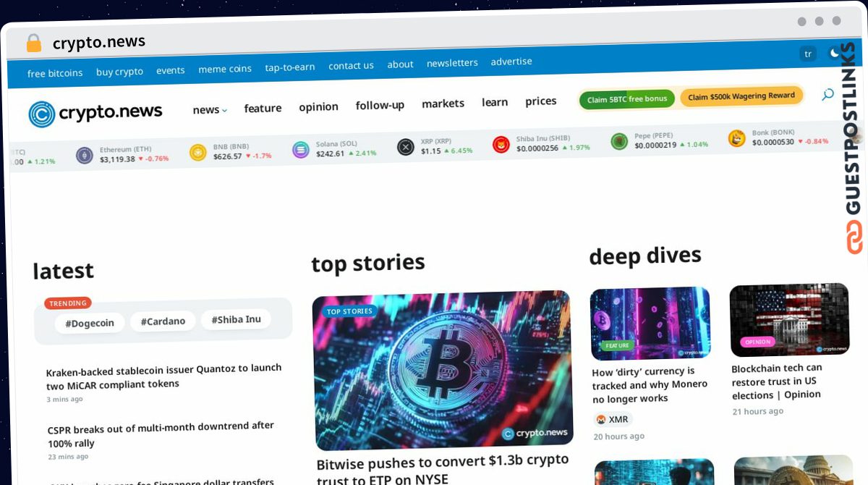
Task: Follow the buy crypto link
Action: coord(119,72)
